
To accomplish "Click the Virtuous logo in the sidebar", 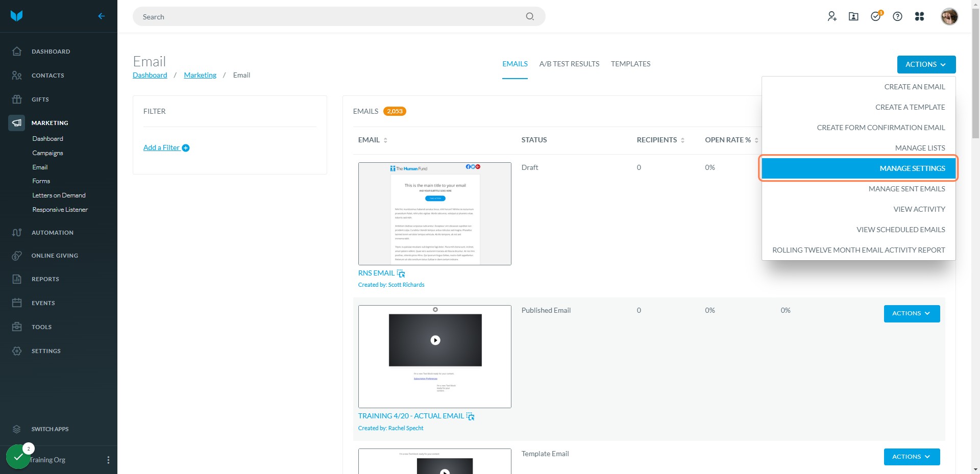I will tap(17, 16).
